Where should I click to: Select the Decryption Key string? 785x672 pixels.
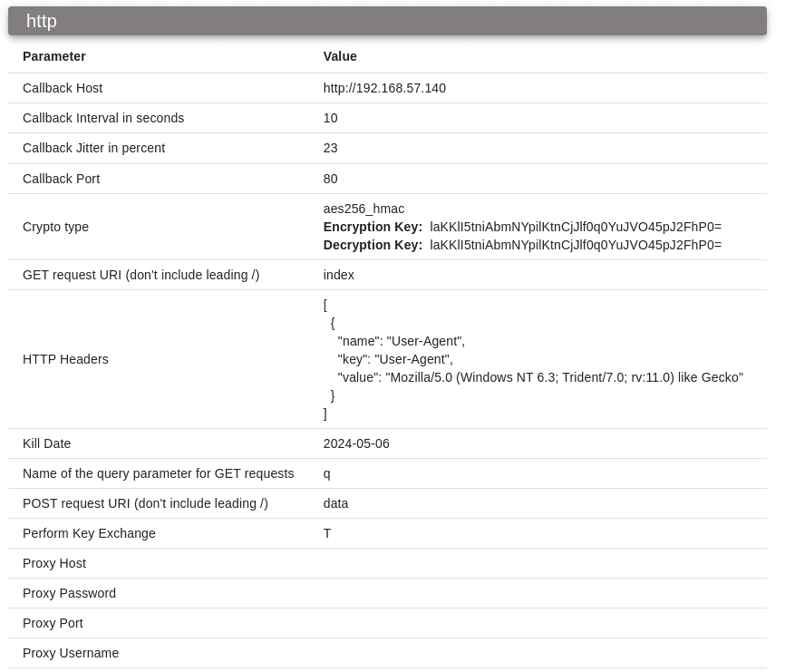(x=576, y=245)
